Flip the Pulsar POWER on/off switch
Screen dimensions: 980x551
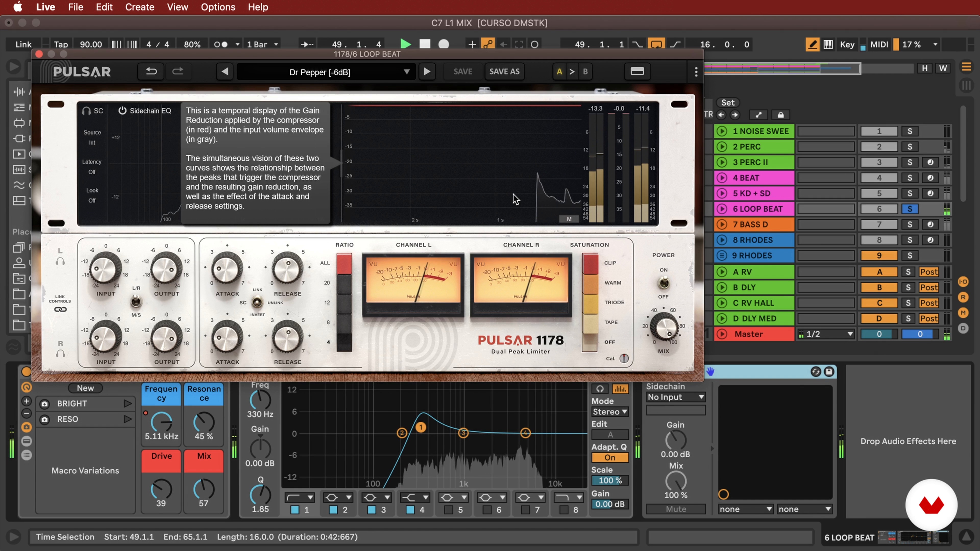664,283
